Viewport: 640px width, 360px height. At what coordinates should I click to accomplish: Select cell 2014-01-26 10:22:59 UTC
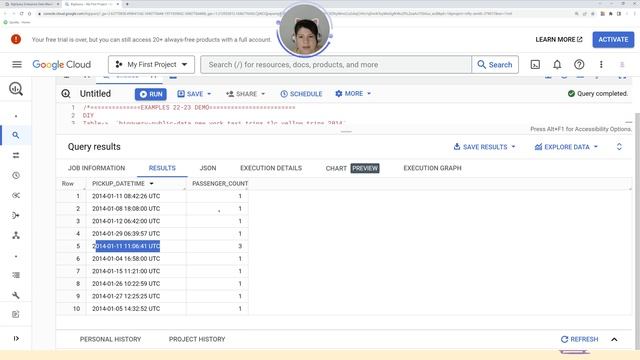126,284
